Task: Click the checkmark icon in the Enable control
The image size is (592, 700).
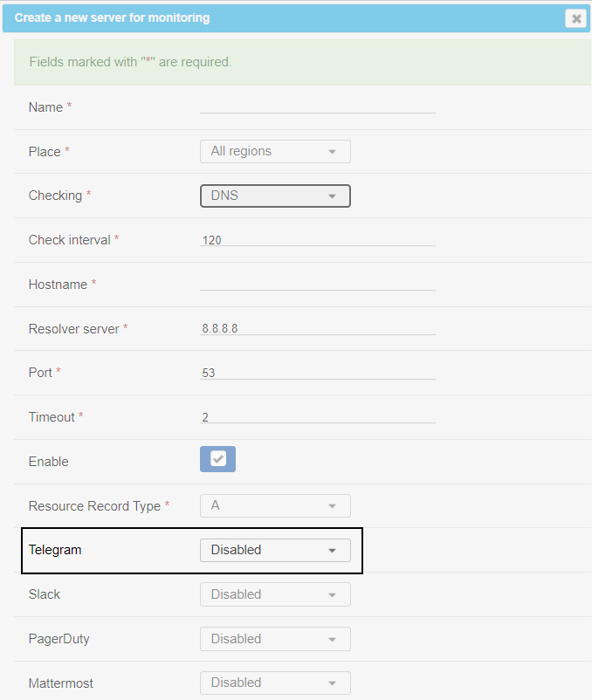Action: point(217,459)
